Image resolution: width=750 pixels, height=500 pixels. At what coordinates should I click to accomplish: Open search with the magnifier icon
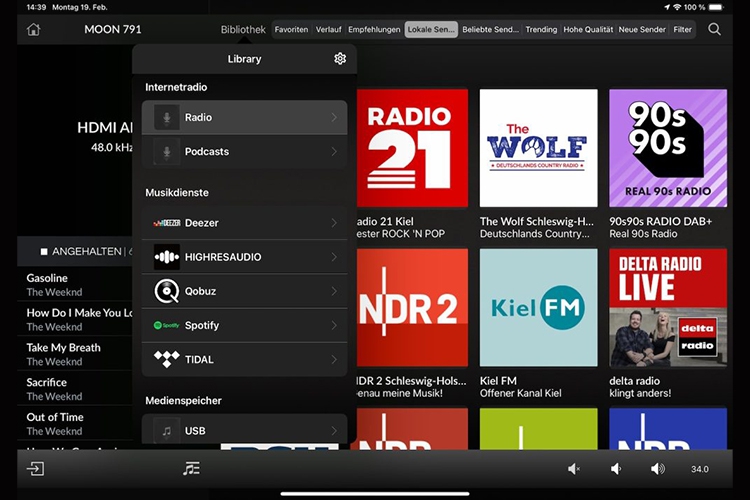coord(714,29)
